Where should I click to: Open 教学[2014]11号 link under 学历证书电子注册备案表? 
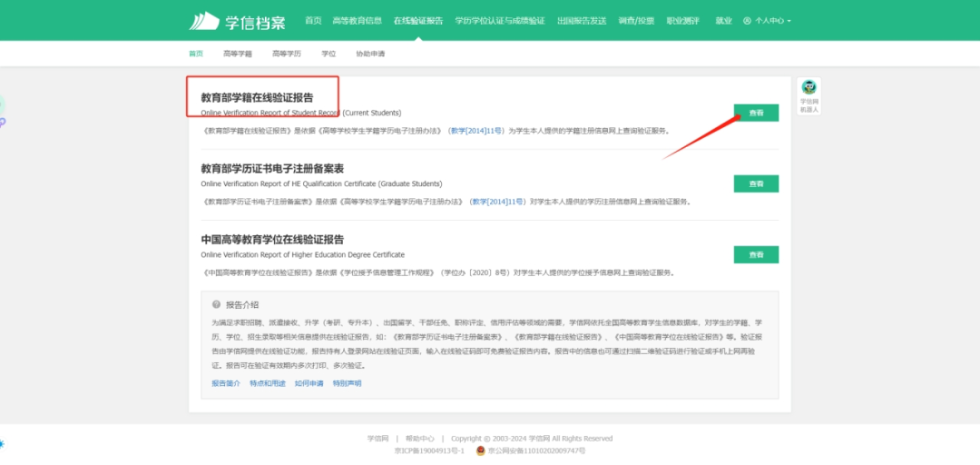point(497,202)
